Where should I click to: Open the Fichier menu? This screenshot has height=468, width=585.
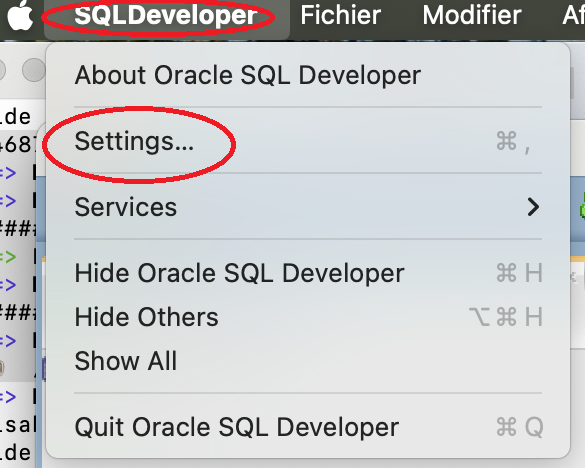click(x=340, y=16)
